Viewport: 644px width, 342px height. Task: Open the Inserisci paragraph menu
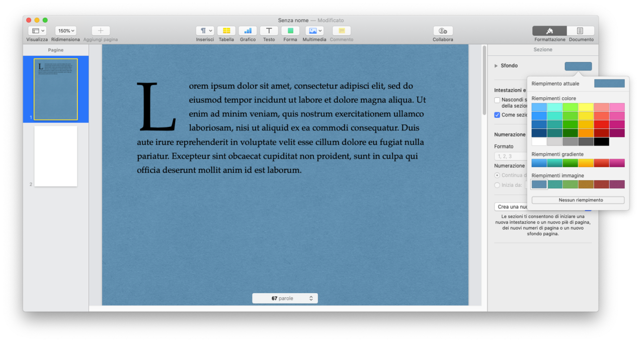click(x=205, y=31)
